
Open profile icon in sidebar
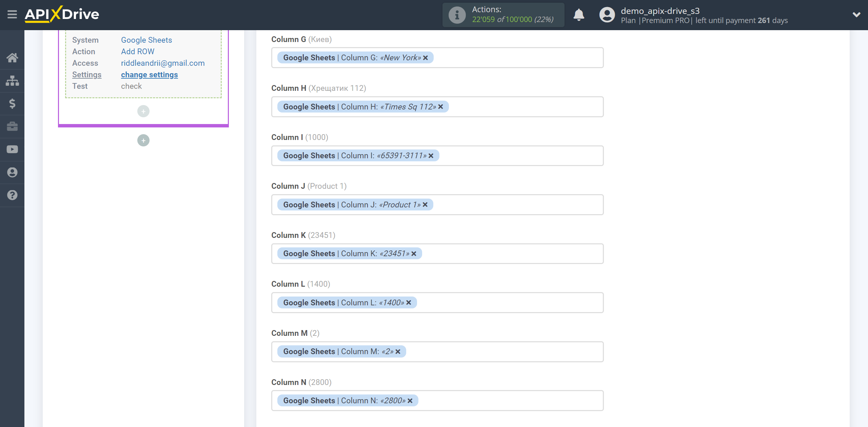pyautogui.click(x=12, y=172)
